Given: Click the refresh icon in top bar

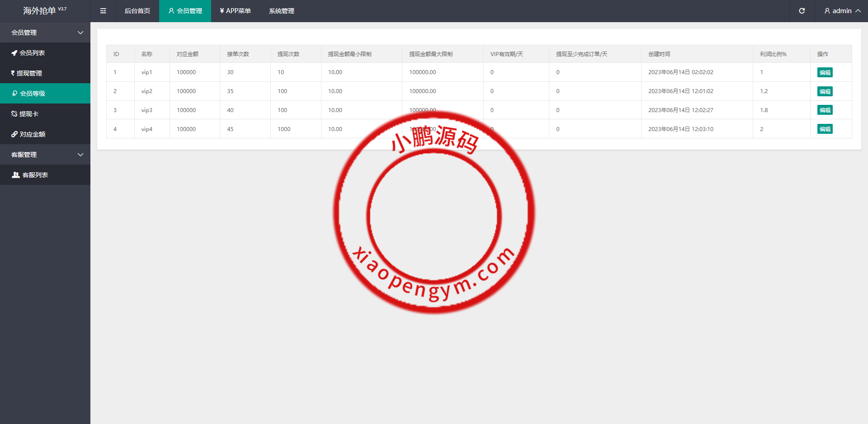Looking at the screenshot, I should [x=802, y=11].
